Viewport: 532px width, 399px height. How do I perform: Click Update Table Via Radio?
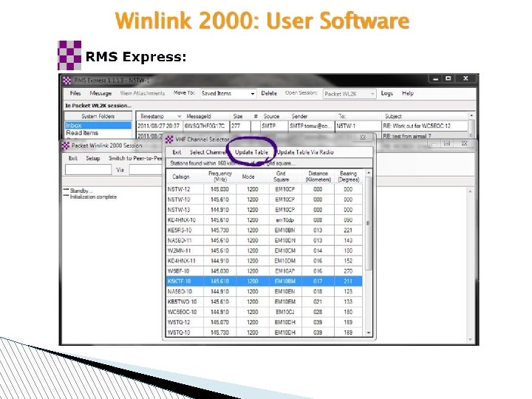(x=305, y=152)
